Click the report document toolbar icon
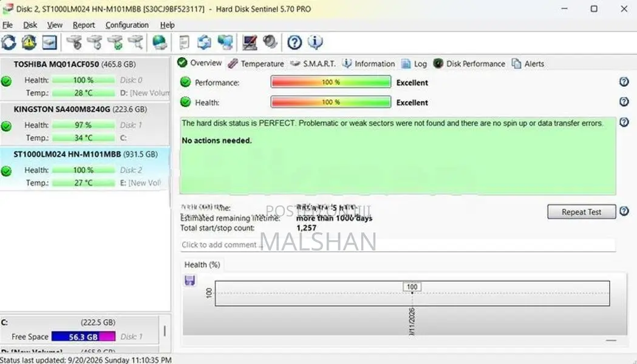Image resolution: width=637 pixels, height=364 pixels. (x=184, y=42)
